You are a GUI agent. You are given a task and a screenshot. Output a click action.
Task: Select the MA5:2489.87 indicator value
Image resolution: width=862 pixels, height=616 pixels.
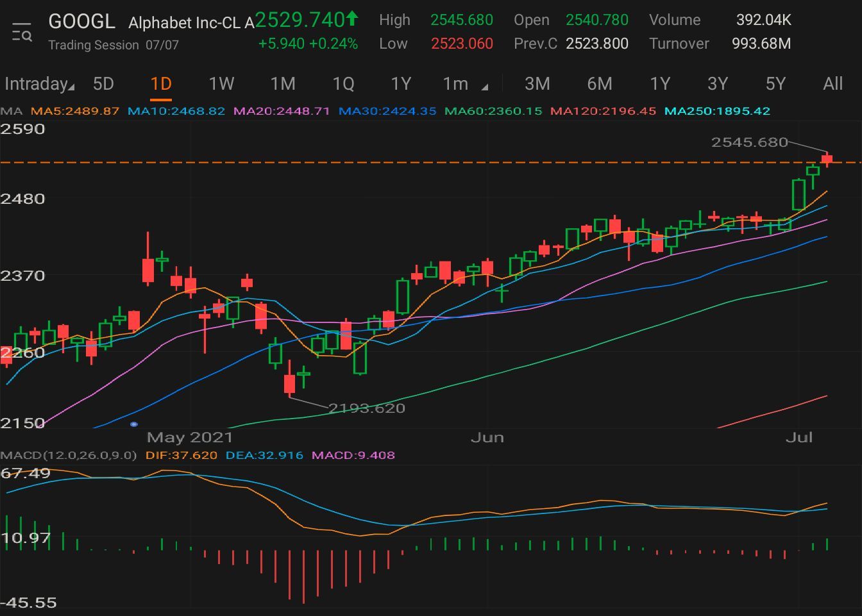[x=75, y=111]
